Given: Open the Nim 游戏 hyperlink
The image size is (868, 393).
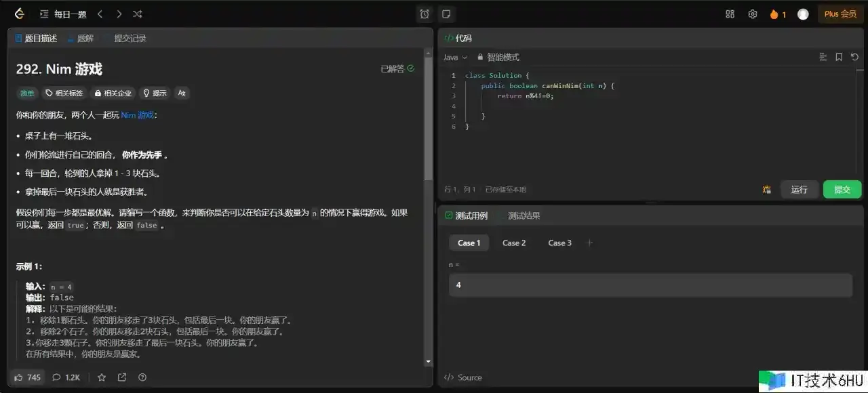Looking at the screenshot, I should [138, 115].
